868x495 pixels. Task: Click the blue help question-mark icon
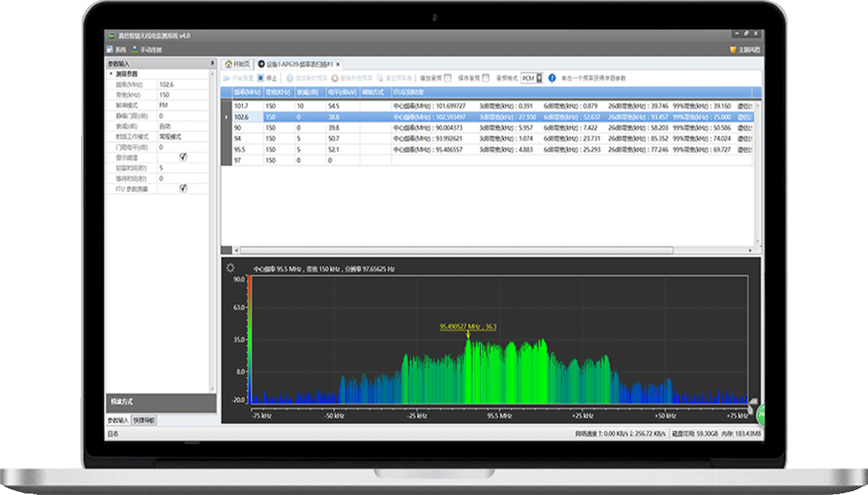point(552,78)
